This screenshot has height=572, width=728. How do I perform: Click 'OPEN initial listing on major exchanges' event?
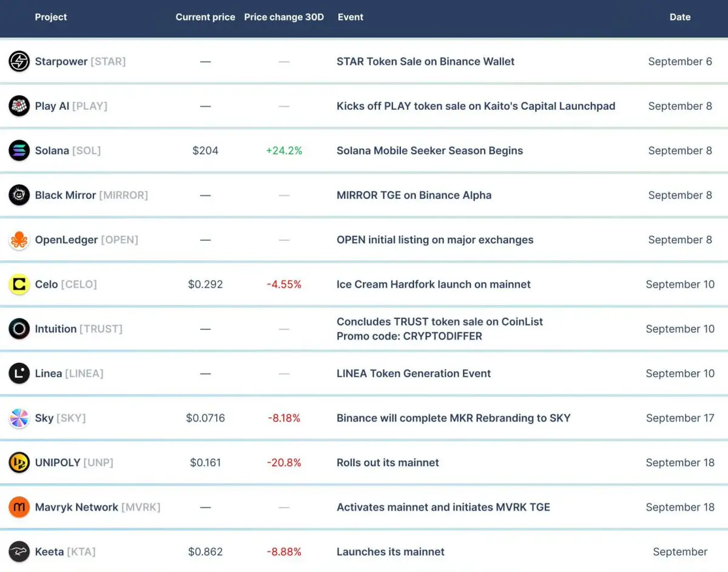pos(435,240)
